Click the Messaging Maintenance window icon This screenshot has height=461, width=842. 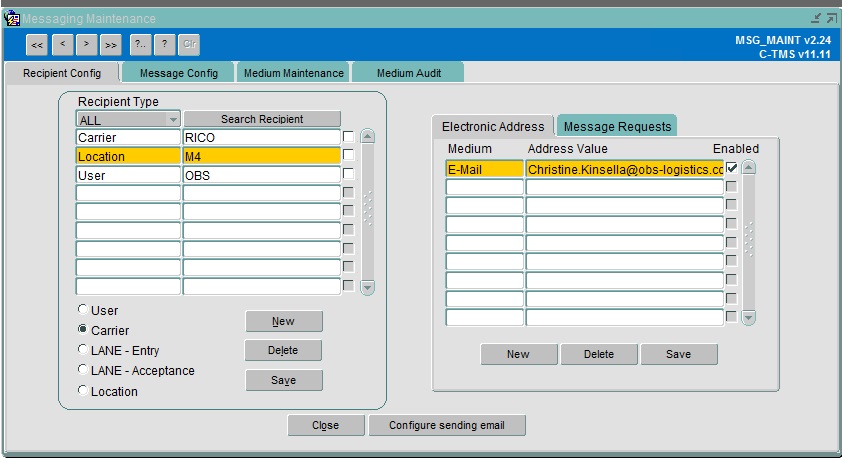click(12, 18)
